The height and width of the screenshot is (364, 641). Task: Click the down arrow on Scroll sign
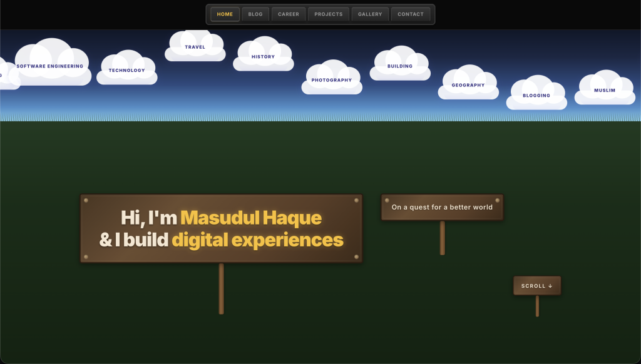click(x=550, y=286)
